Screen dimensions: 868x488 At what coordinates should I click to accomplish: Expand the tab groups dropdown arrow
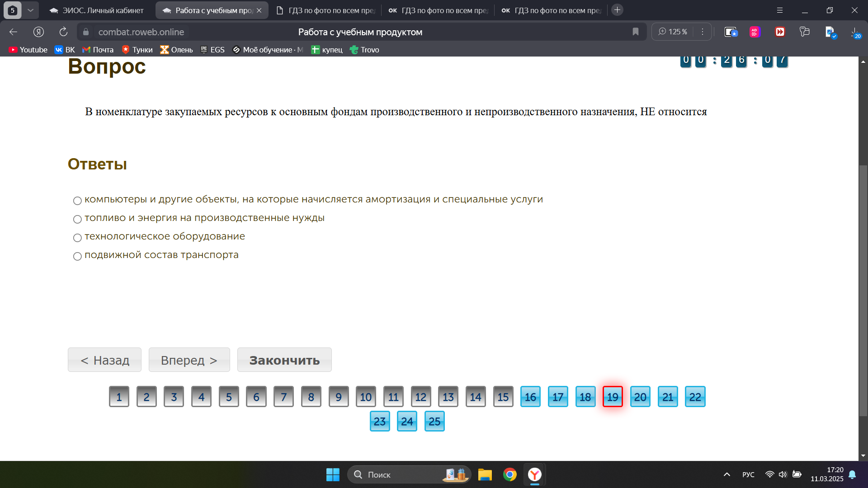[30, 10]
